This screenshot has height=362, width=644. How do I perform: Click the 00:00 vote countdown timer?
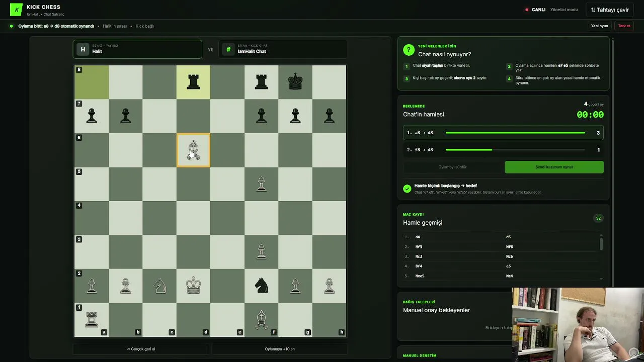590,115
